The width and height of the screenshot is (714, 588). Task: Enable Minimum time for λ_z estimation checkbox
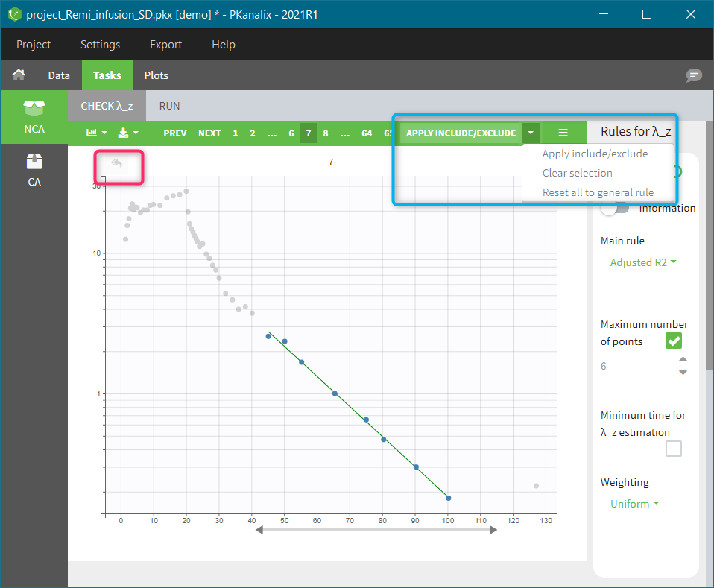(674, 449)
